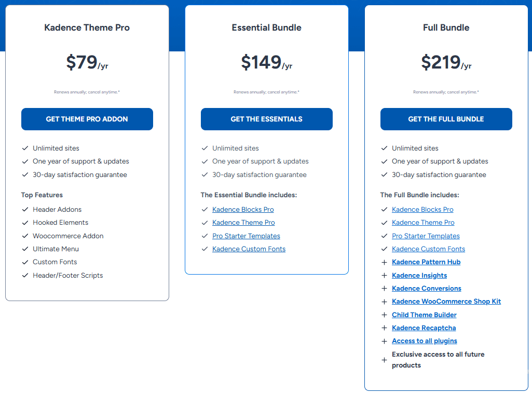Image resolution: width=532 pixels, height=394 pixels.
Task: Click the plus icon beside Child Theme Builder
Action: tap(384, 315)
